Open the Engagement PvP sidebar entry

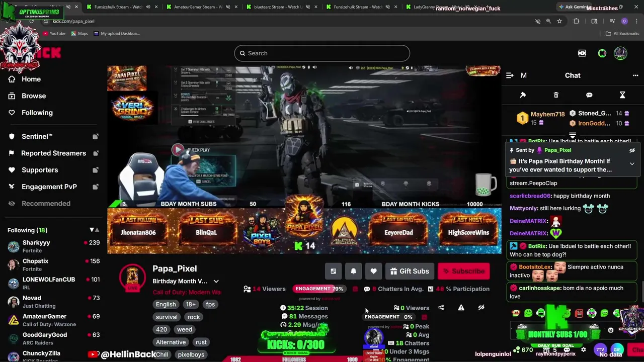tap(49, 187)
